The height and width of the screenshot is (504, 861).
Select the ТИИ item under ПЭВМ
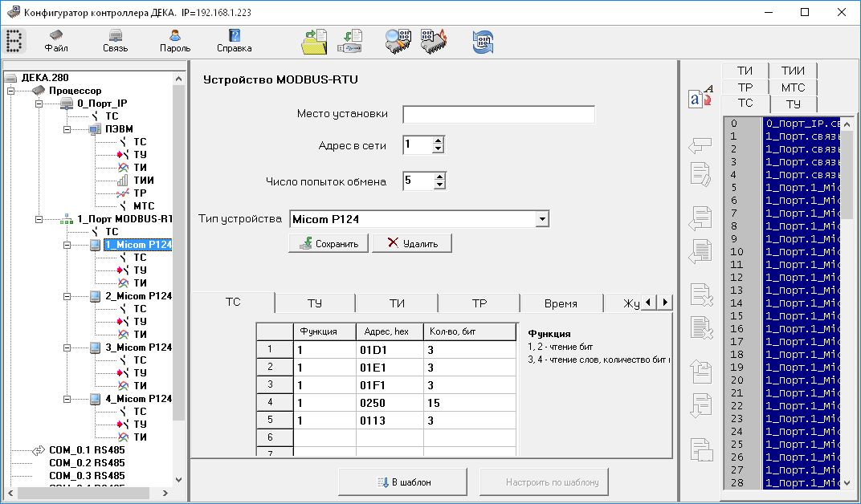144,181
